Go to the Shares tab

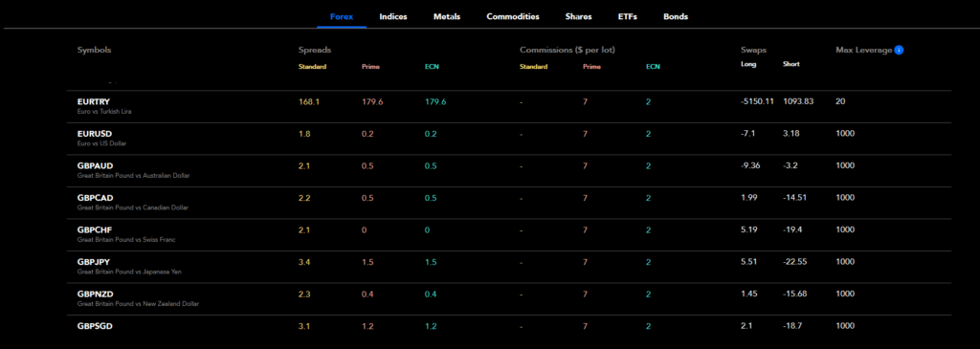point(578,17)
